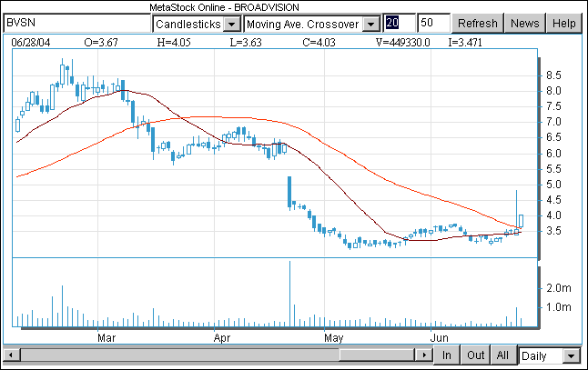
Task: Click the Daily dropdown arrow button
Action: point(572,355)
